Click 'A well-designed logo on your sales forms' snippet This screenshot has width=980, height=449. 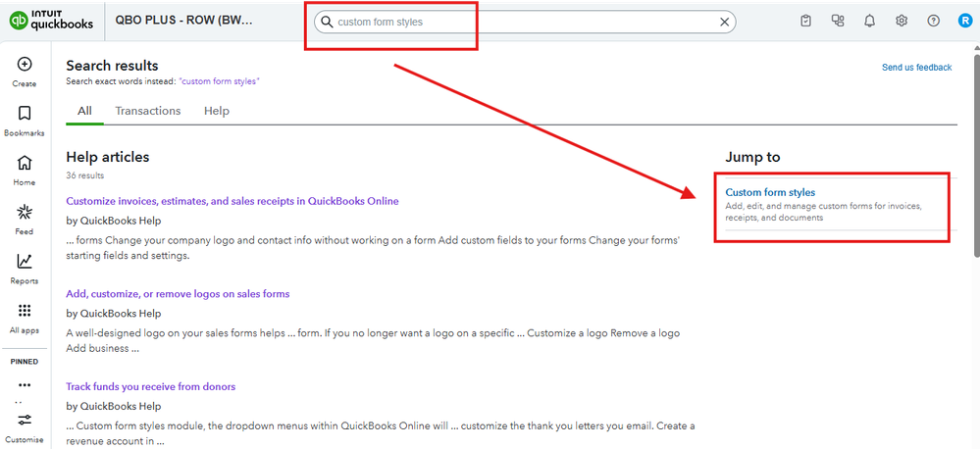tap(373, 341)
